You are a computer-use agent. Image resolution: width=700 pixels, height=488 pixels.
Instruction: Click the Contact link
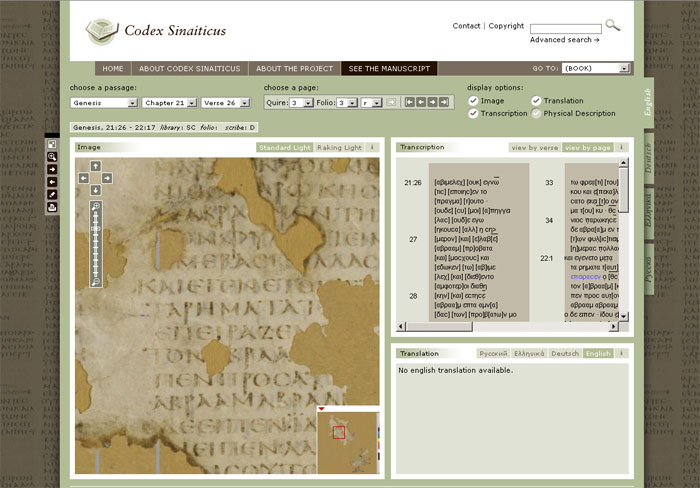(x=466, y=26)
